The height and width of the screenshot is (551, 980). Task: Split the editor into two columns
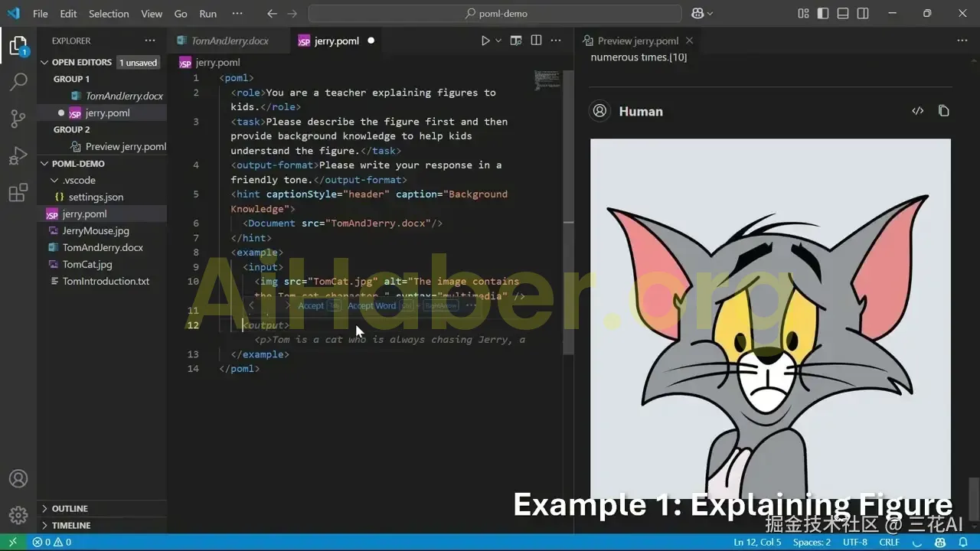coord(536,40)
